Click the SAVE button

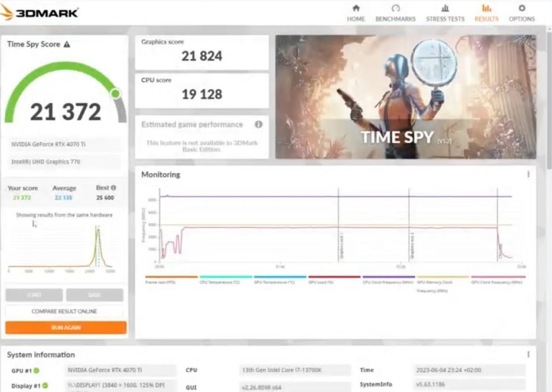[94, 295]
